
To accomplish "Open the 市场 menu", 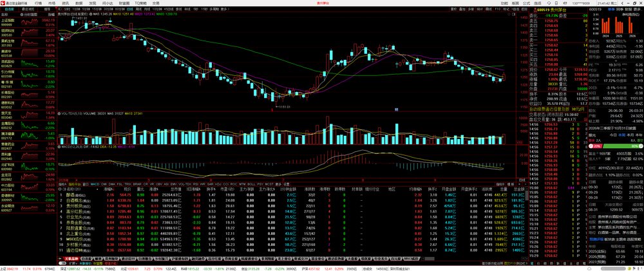I will 52,3.
